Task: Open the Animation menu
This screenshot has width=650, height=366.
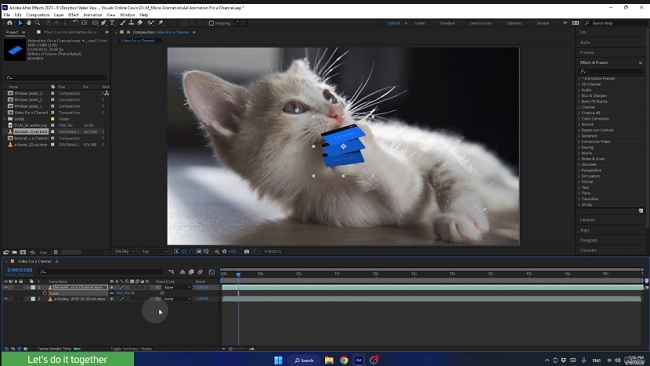Action: tap(93, 15)
